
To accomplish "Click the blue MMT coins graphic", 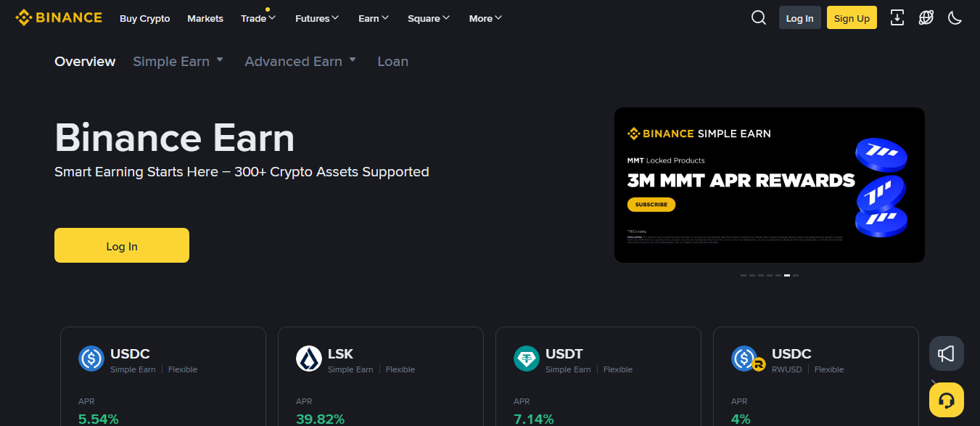I will (881, 189).
